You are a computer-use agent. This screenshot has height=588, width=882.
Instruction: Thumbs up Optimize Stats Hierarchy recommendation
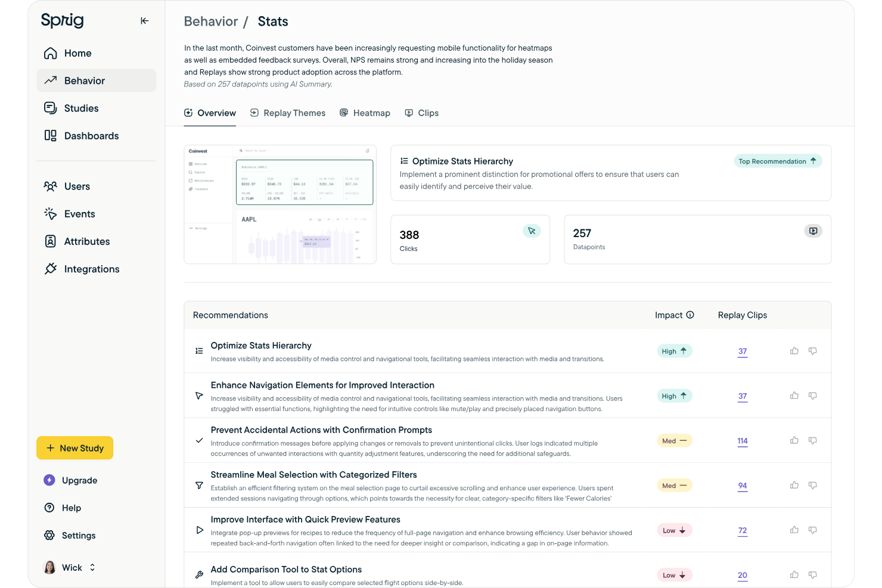coord(794,351)
